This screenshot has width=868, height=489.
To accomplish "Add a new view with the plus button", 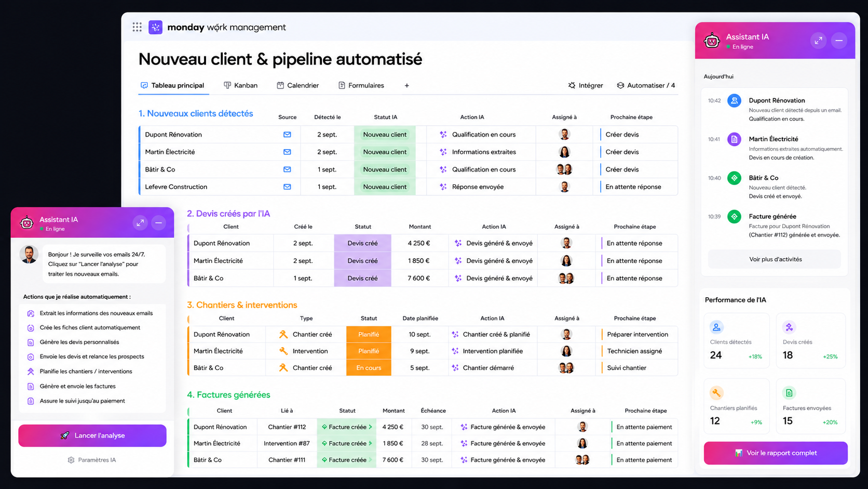I will [x=407, y=86].
